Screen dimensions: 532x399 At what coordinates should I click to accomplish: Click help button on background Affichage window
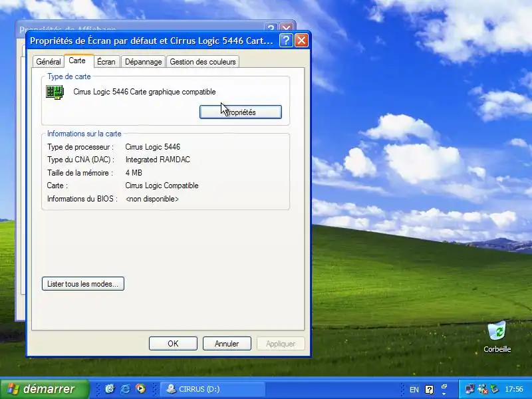[271, 27]
